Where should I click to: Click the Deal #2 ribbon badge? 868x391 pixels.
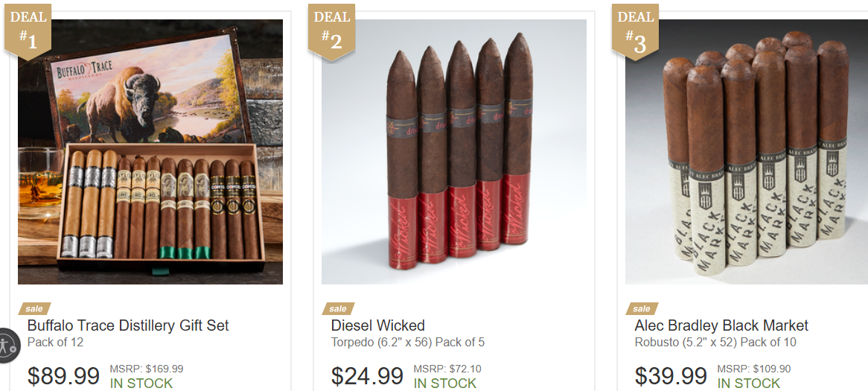[x=331, y=31]
